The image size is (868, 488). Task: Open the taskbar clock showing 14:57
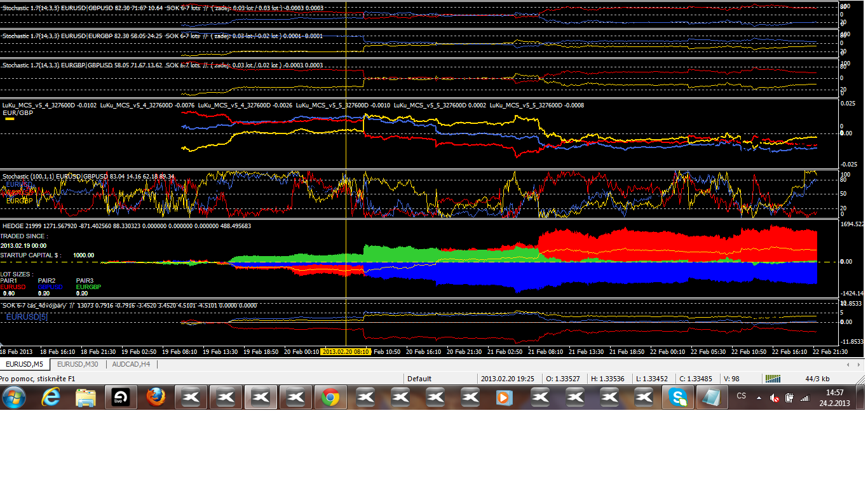pos(834,398)
